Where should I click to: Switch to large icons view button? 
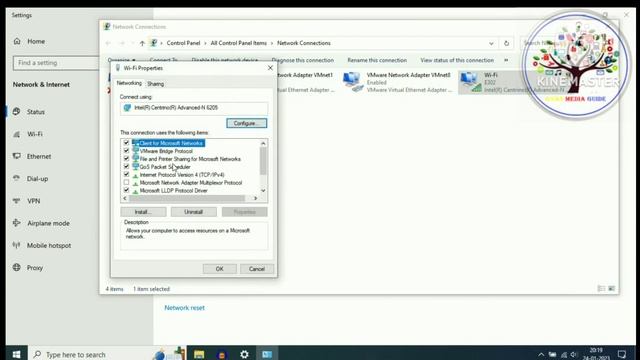coord(611,289)
